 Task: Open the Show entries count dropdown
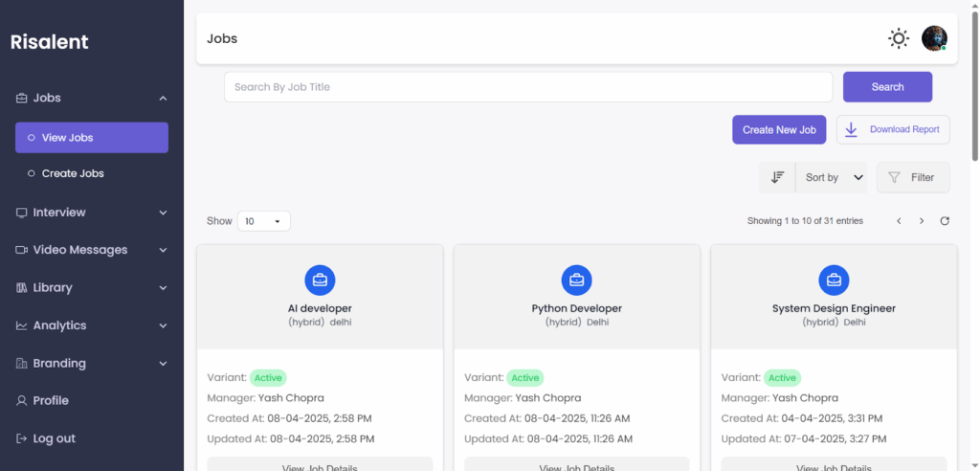click(263, 221)
